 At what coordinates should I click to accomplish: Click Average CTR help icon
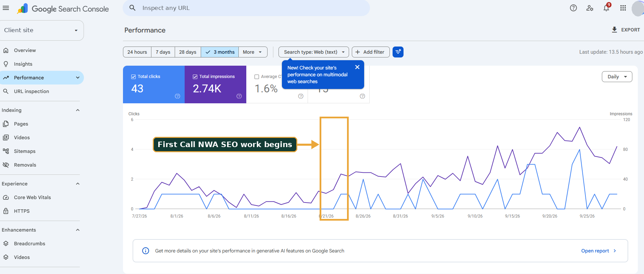click(x=301, y=96)
